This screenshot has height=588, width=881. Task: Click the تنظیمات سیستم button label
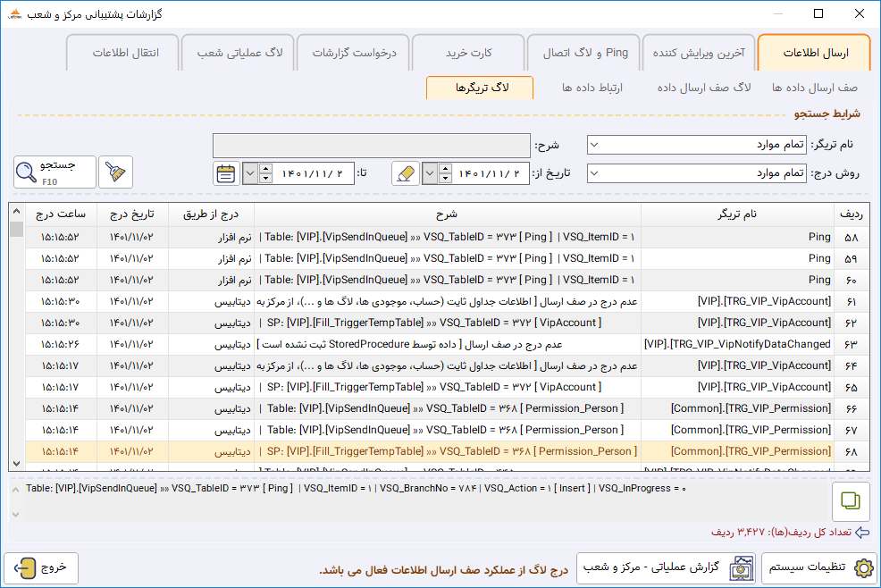click(x=808, y=567)
